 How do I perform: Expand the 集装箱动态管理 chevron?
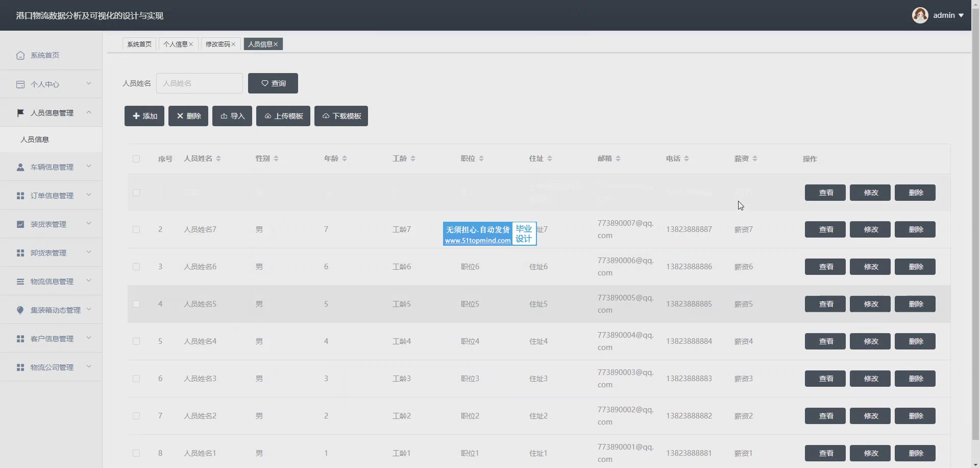click(x=89, y=309)
